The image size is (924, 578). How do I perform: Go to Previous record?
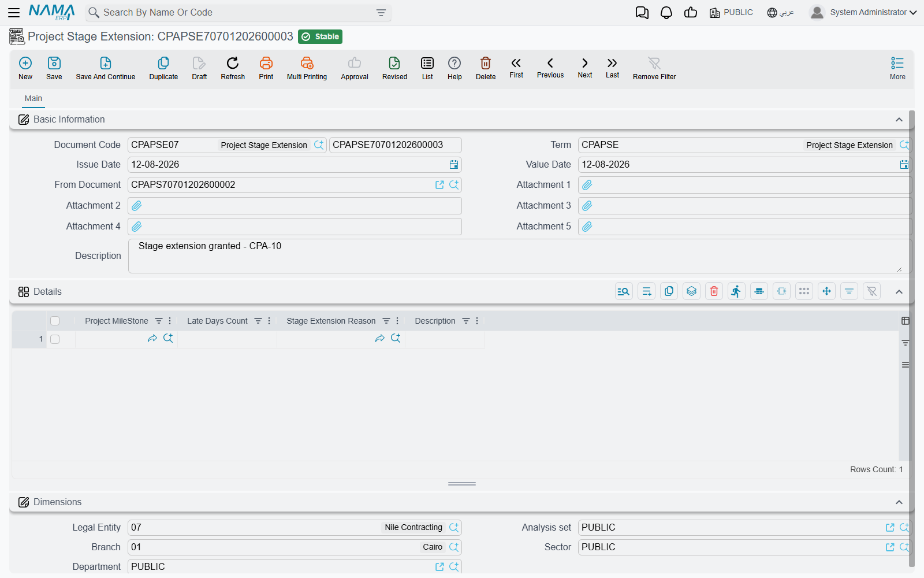click(x=550, y=68)
